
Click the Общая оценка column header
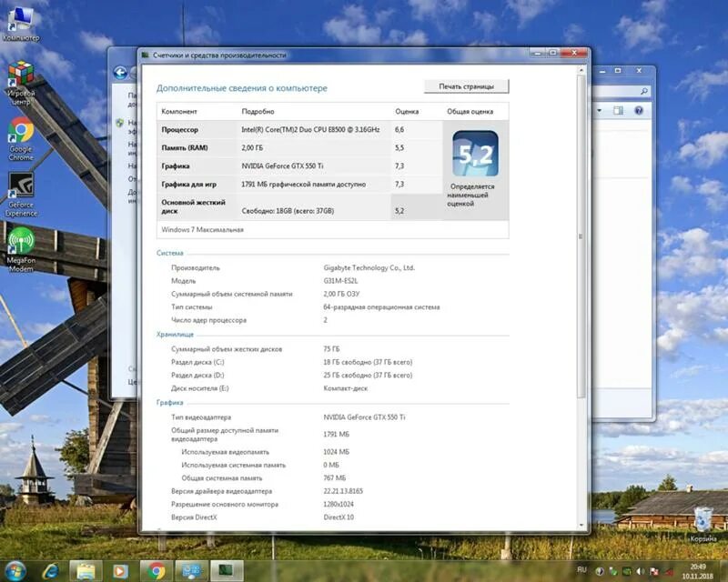click(x=470, y=111)
